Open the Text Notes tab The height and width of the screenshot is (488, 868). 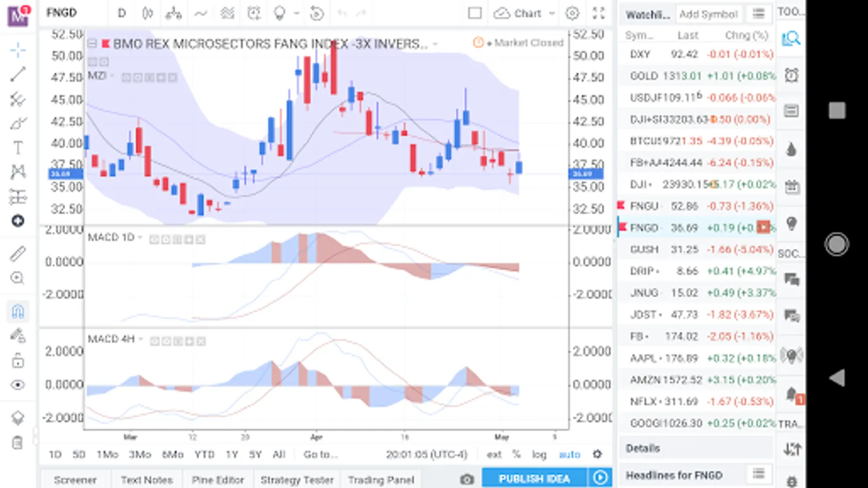(x=146, y=480)
